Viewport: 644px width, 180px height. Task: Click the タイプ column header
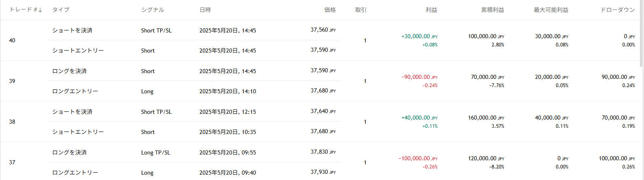tap(61, 10)
